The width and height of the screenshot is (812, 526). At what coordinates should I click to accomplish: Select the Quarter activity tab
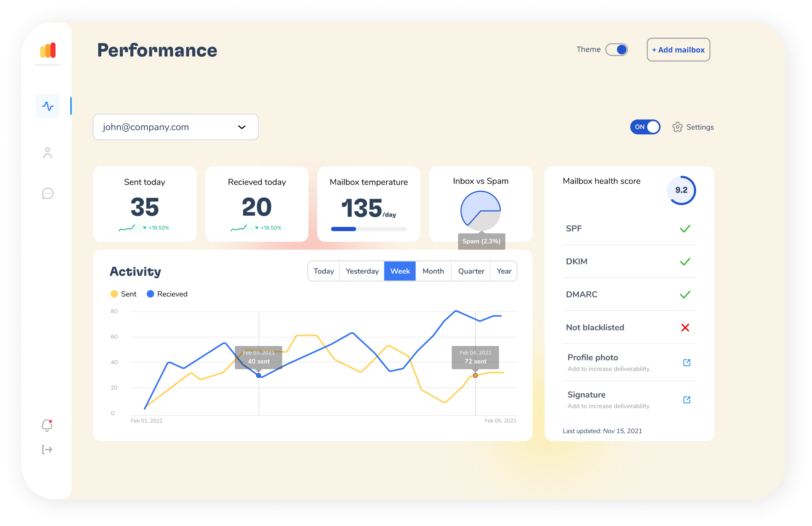(471, 271)
